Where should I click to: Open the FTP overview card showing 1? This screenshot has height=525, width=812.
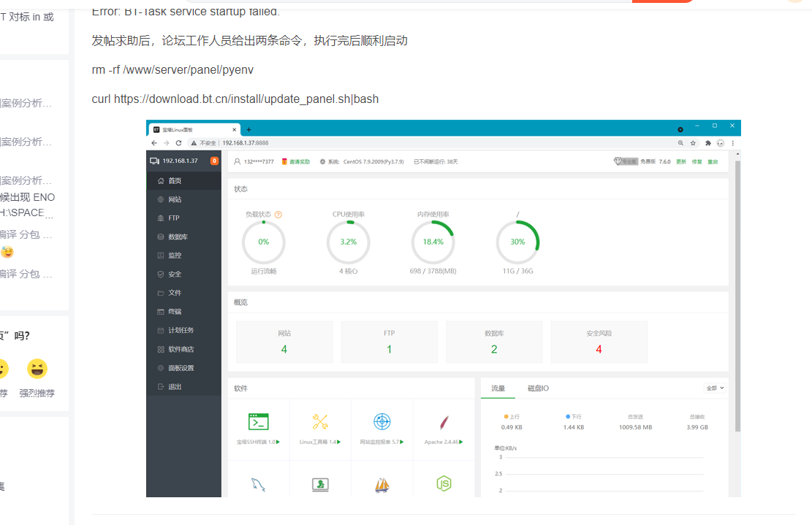[389, 342]
